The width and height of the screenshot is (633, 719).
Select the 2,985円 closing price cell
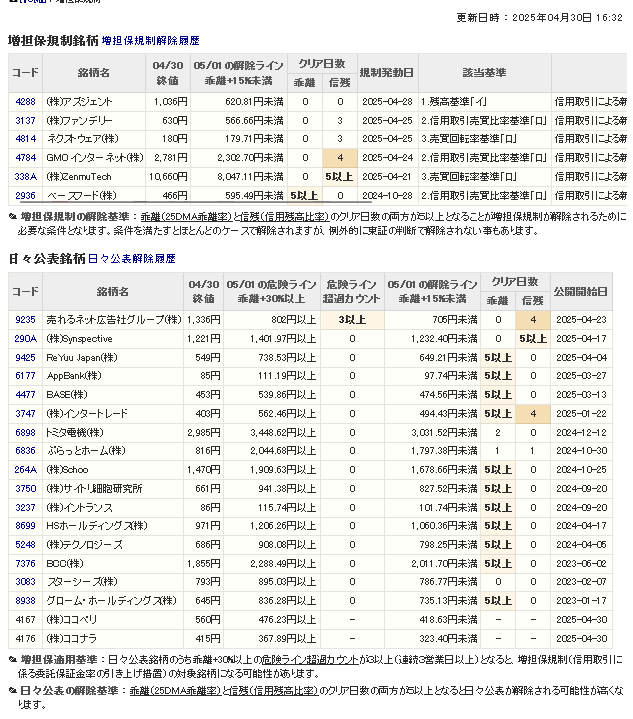click(x=204, y=433)
